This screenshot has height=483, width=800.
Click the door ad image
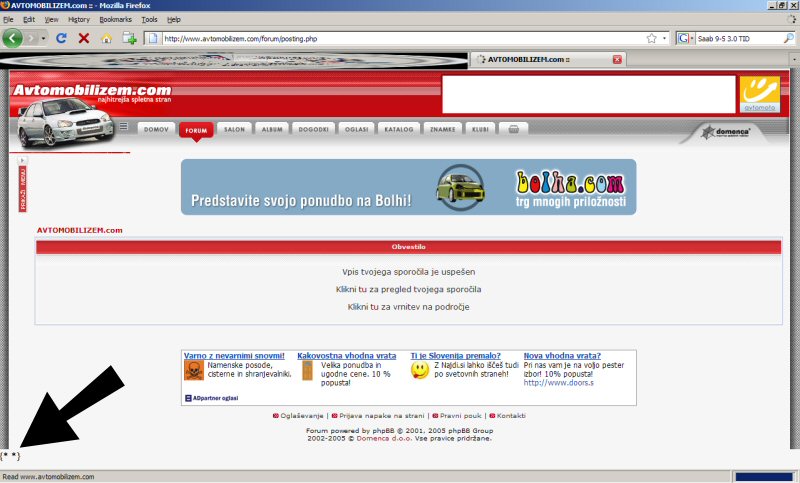click(307, 371)
